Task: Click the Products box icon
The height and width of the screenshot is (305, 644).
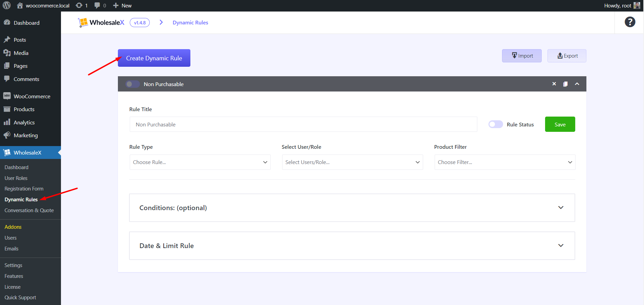Action: (7, 109)
